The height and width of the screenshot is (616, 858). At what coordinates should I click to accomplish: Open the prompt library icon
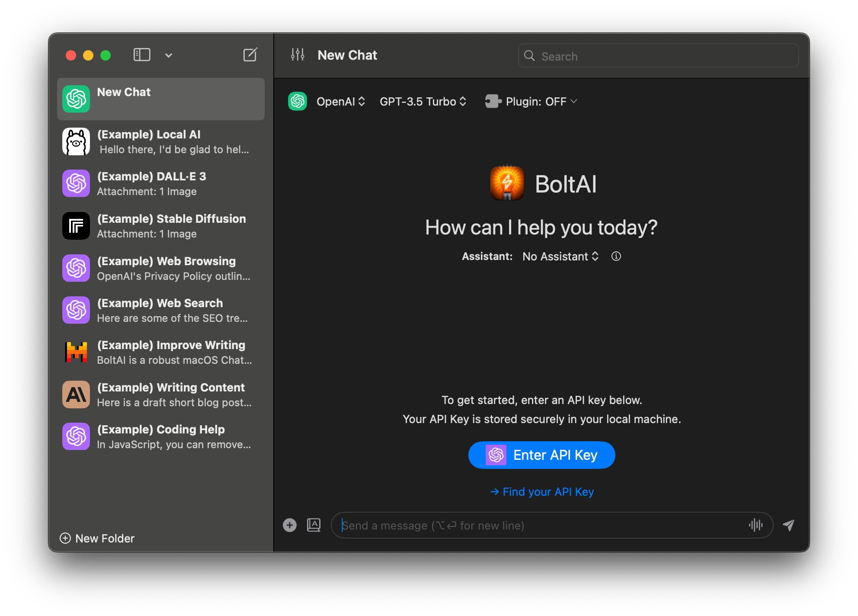pyautogui.click(x=314, y=525)
